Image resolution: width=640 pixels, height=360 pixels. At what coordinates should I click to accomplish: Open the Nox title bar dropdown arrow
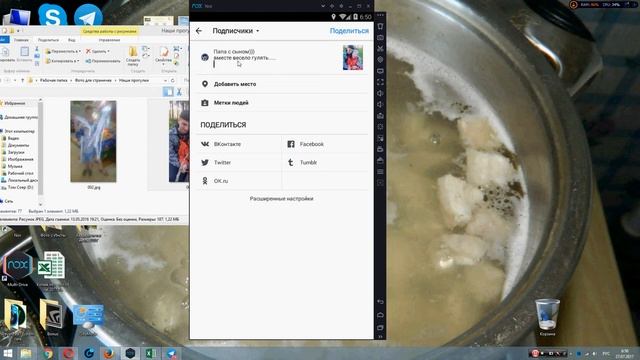[x=323, y=6]
